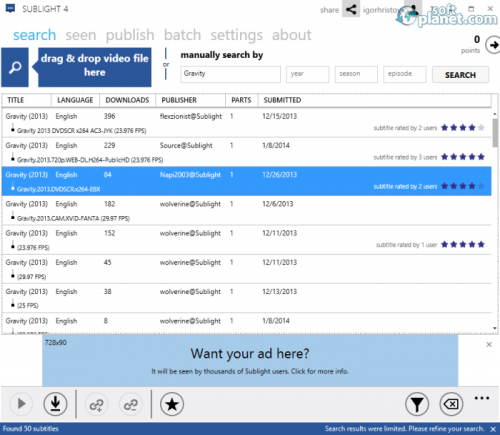500x435 pixels.
Task: Sort by the TITLE column header
Action: click(26, 100)
